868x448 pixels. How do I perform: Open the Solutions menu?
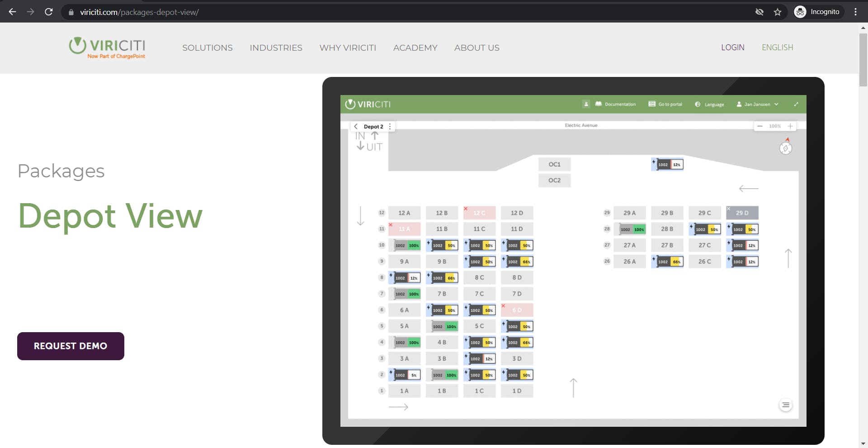pos(208,48)
